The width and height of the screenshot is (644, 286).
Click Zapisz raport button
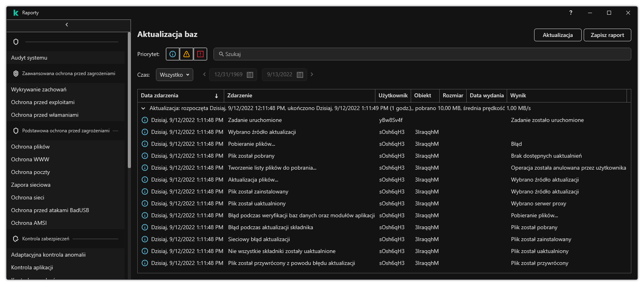(x=607, y=35)
